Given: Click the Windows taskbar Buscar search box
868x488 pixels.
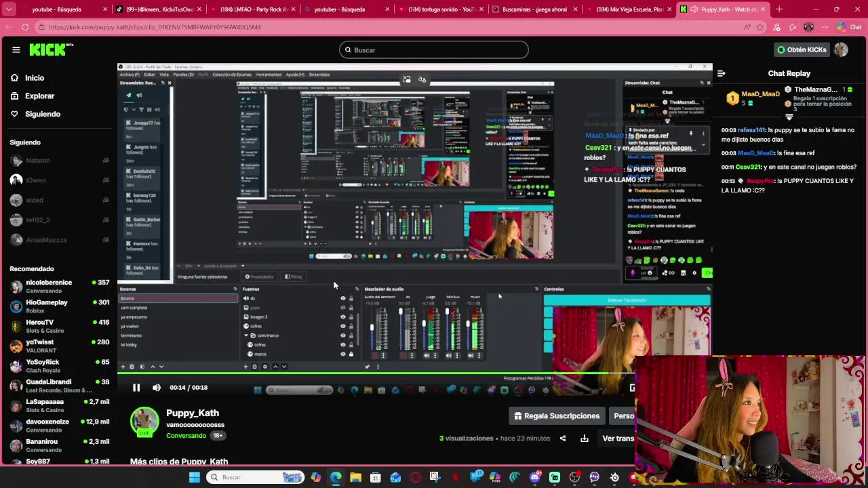Looking at the screenshot, I should (x=254, y=477).
